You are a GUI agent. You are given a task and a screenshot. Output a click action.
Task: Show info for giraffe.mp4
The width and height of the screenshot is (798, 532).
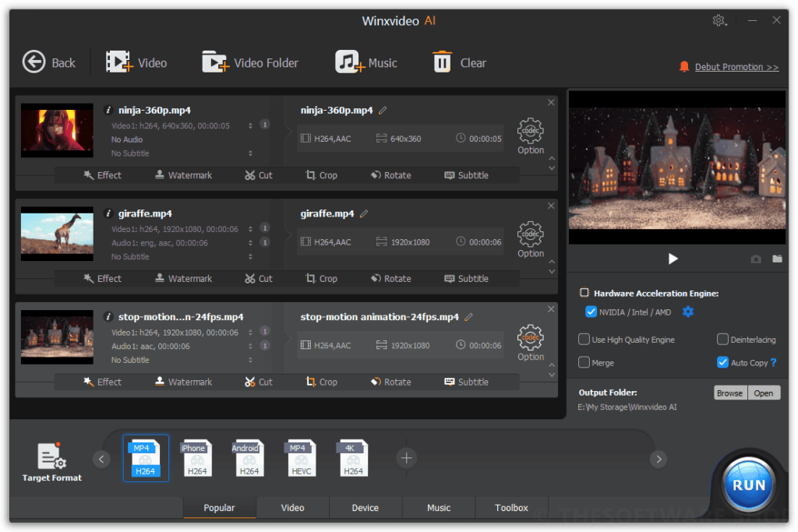(108, 213)
